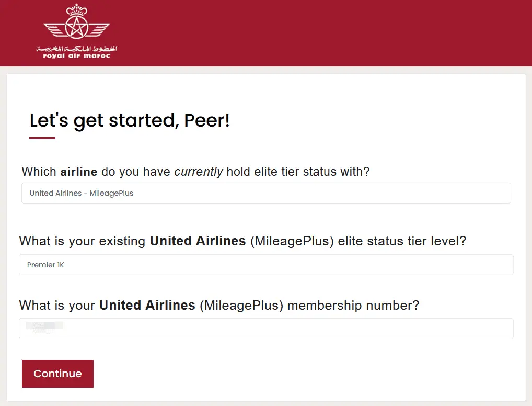This screenshot has height=406, width=532.
Task: Click the empty red header banner area
Action: (x=324, y=32)
